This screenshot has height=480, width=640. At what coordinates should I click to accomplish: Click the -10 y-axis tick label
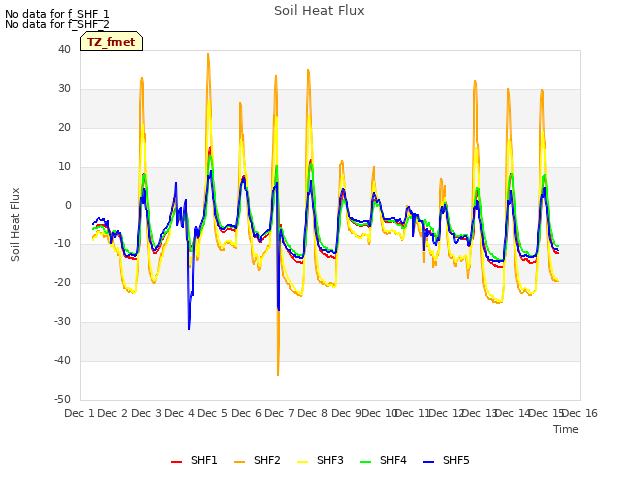point(63,244)
